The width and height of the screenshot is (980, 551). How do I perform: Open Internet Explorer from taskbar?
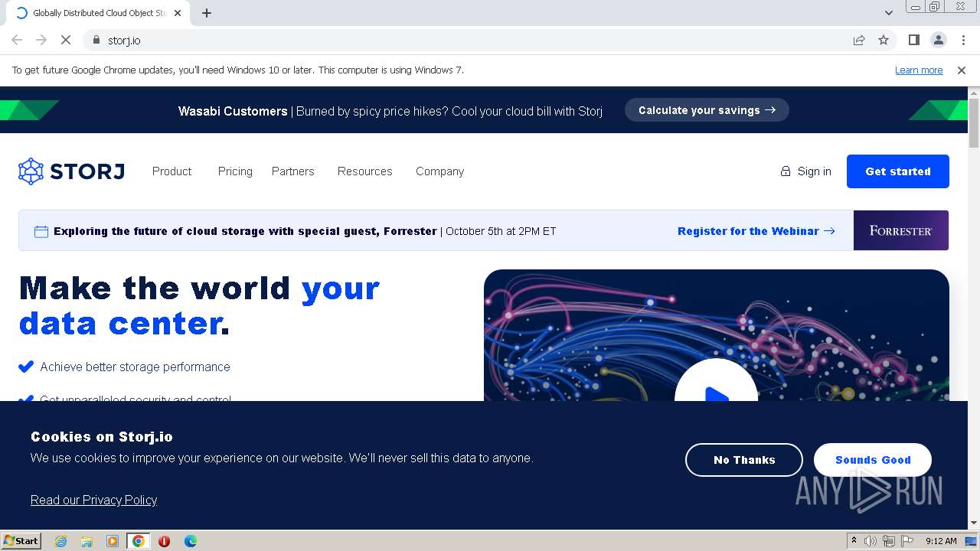coord(61,541)
